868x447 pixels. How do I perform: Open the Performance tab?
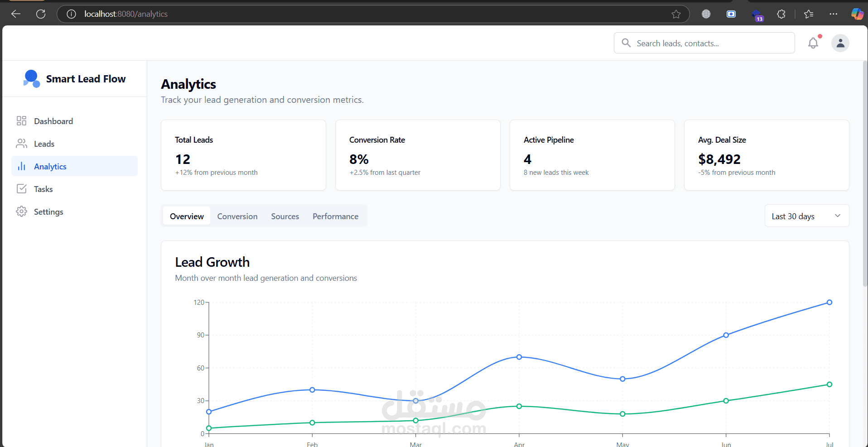click(x=335, y=216)
